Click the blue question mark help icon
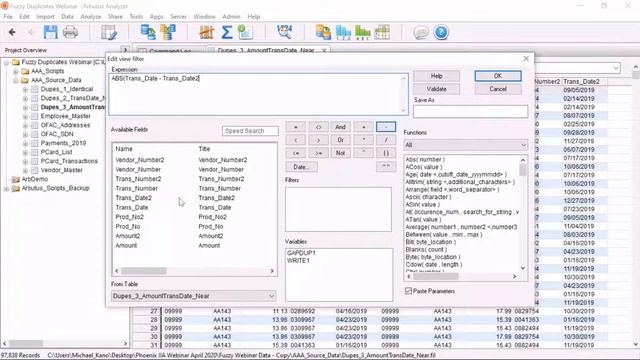 441,32
